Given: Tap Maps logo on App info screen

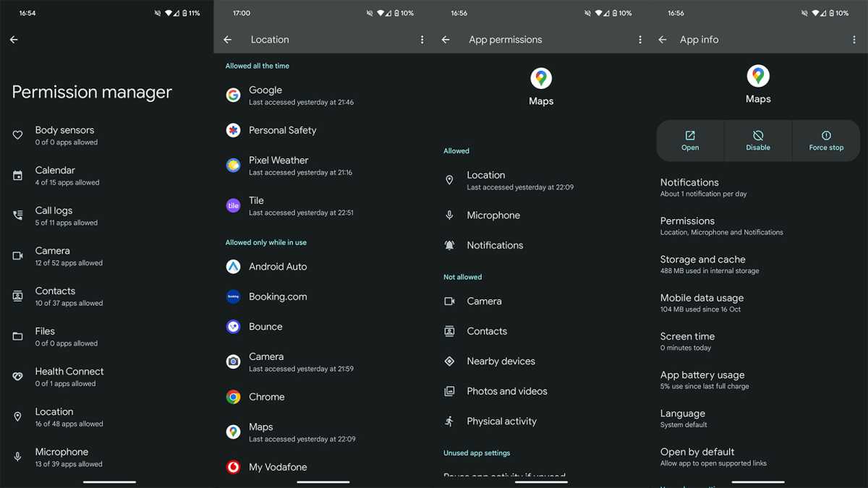Looking at the screenshot, I should click(x=758, y=76).
